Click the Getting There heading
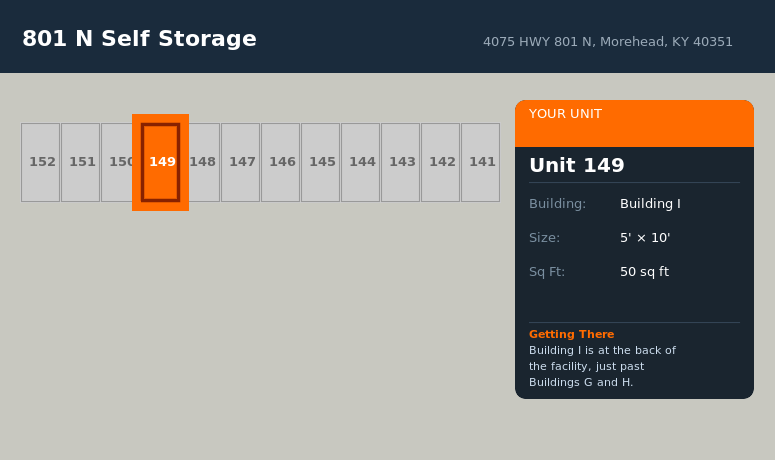The image size is (775, 460). (571, 334)
